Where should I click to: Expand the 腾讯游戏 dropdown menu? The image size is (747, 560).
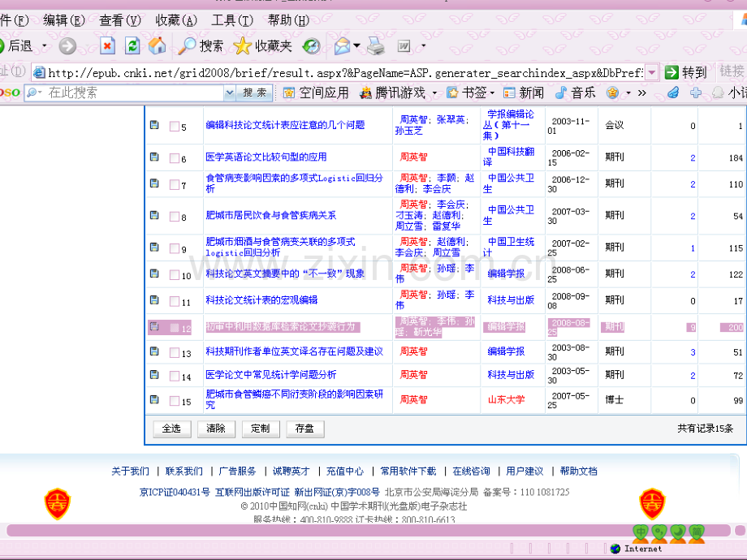pyautogui.click(x=434, y=93)
